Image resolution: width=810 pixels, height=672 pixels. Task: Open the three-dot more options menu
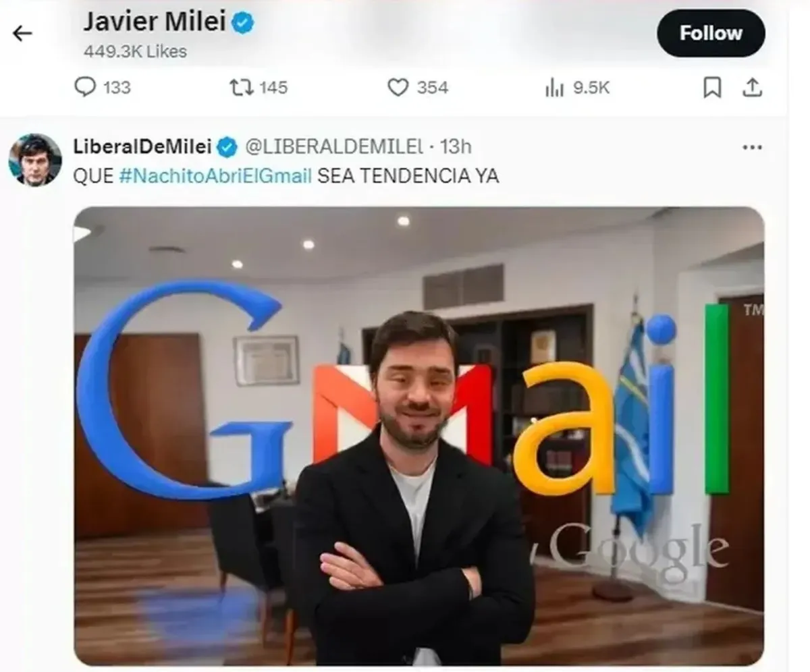752,147
